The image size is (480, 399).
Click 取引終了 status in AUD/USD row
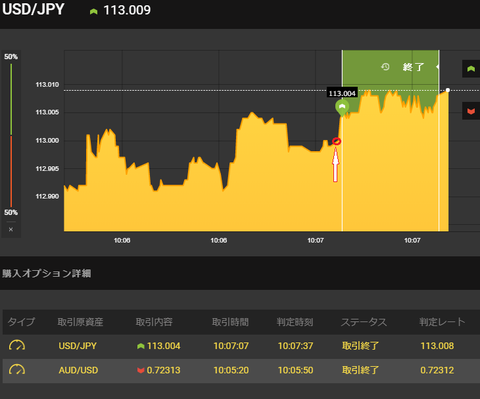(x=360, y=370)
